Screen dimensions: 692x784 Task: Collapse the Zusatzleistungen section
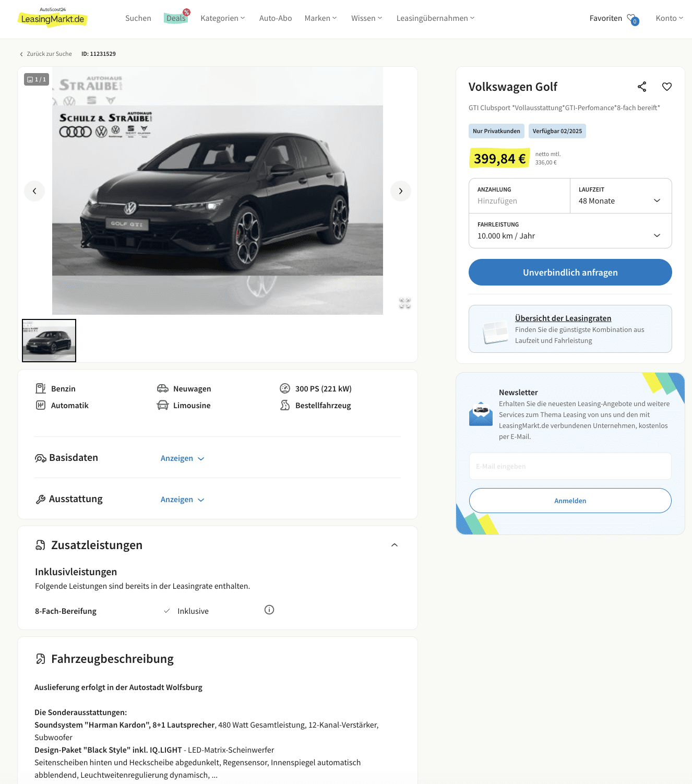(x=395, y=545)
